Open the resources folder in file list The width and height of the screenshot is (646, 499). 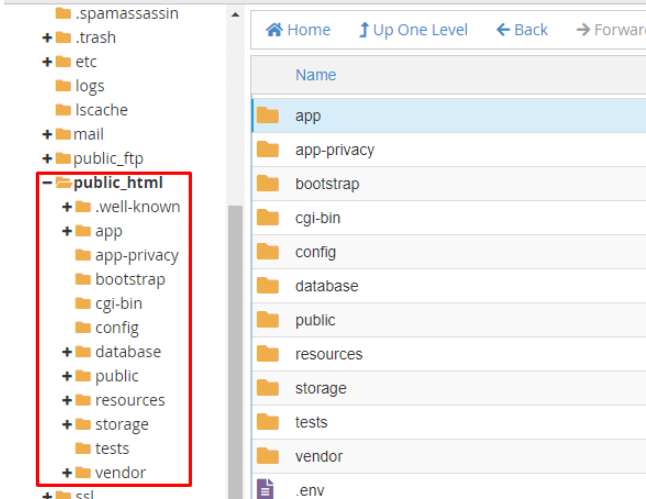tap(328, 354)
